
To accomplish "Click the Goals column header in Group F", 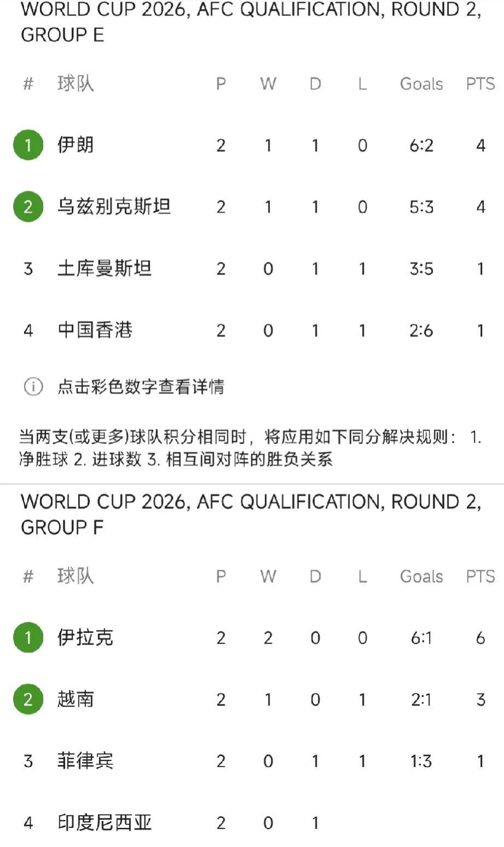I will click(421, 576).
